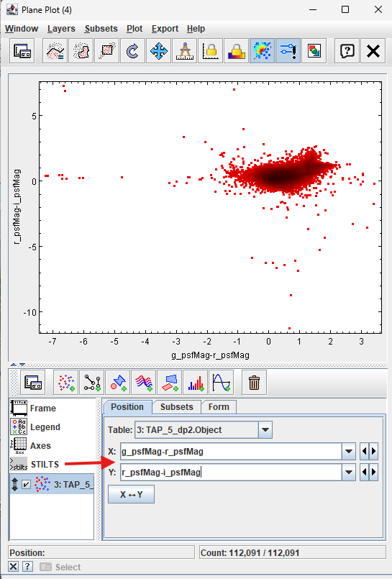The width and height of the screenshot is (392, 579).
Task: Open the Layers menu
Action: [61, 29]
